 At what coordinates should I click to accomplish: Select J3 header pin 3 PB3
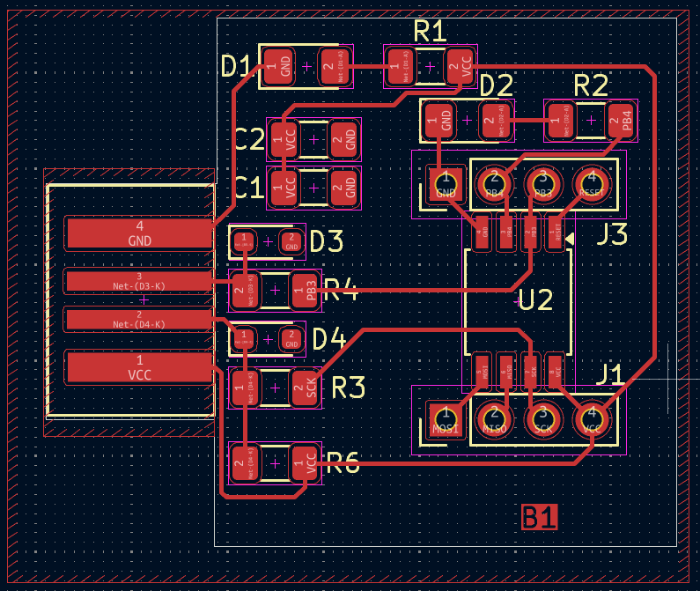point(543,184)
